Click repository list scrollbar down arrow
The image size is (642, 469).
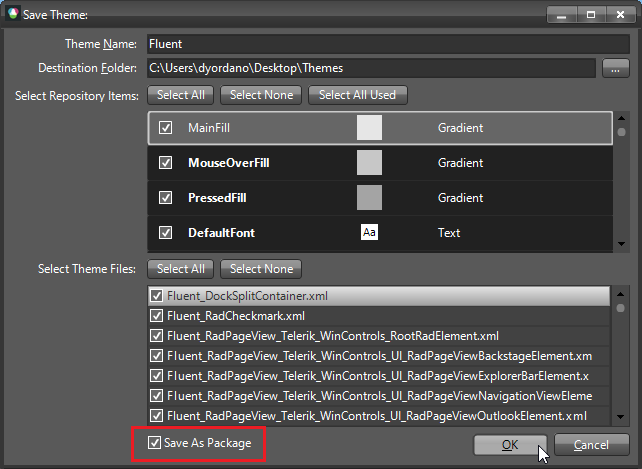(622, 244)
